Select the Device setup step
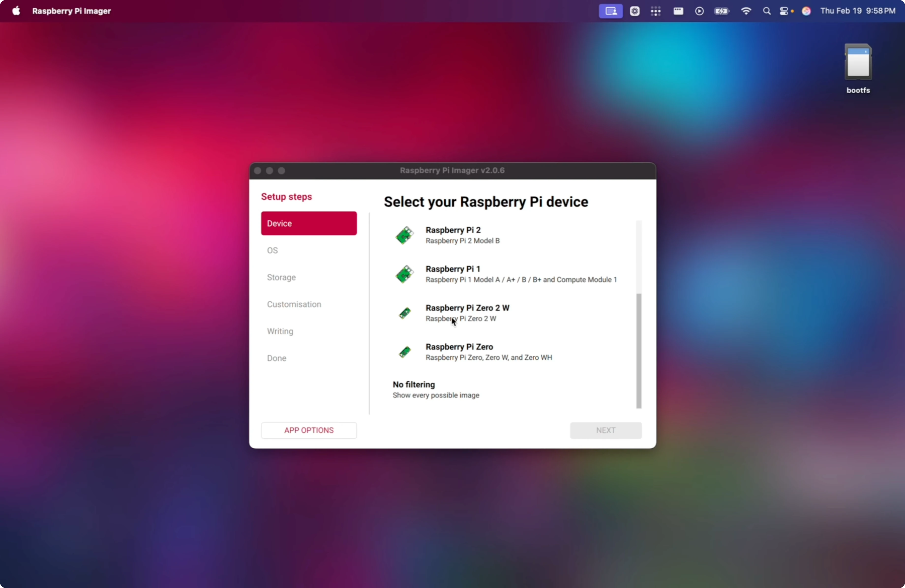The height and width of the screenshot is (588, 905). [x=309, y=223]
